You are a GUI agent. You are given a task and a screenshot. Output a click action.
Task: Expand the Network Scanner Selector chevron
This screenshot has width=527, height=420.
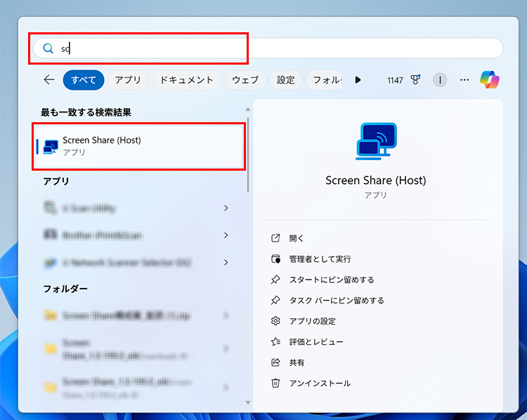[226, 262]
